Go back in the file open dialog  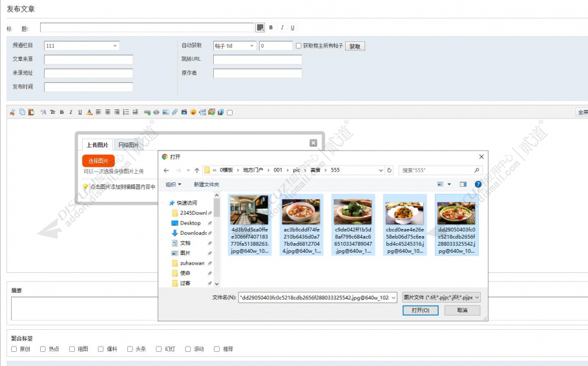coord(166,170)
